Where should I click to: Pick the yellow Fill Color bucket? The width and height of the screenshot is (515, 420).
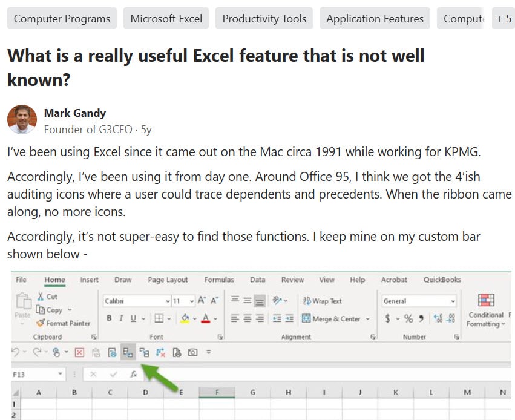click(185, 318)
